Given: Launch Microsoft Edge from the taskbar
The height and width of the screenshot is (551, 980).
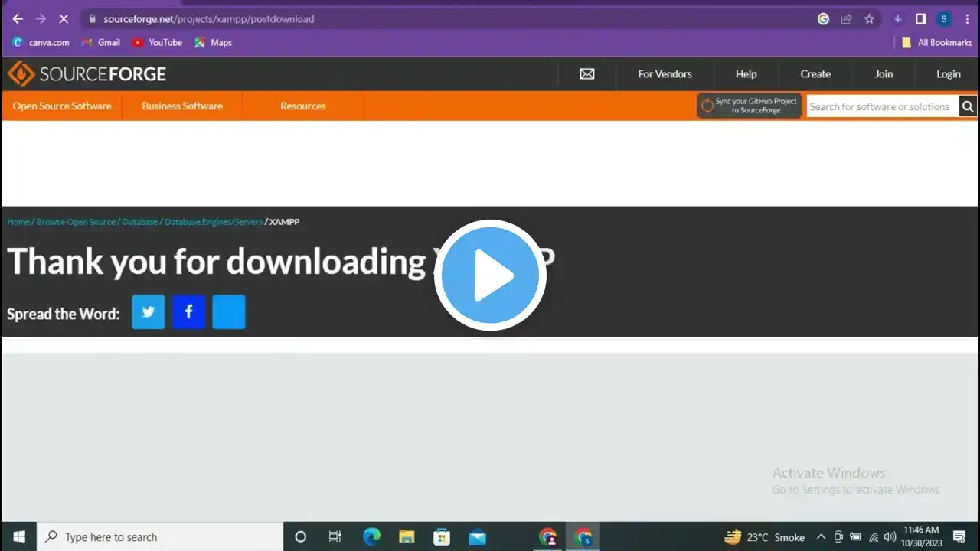Looking at the screenshot, I should 371,536.
